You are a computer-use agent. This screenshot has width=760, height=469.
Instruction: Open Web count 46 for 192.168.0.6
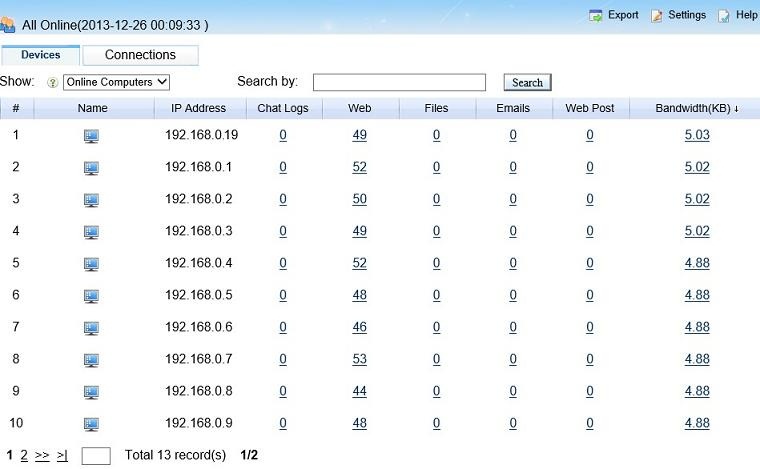coord(360,327)
